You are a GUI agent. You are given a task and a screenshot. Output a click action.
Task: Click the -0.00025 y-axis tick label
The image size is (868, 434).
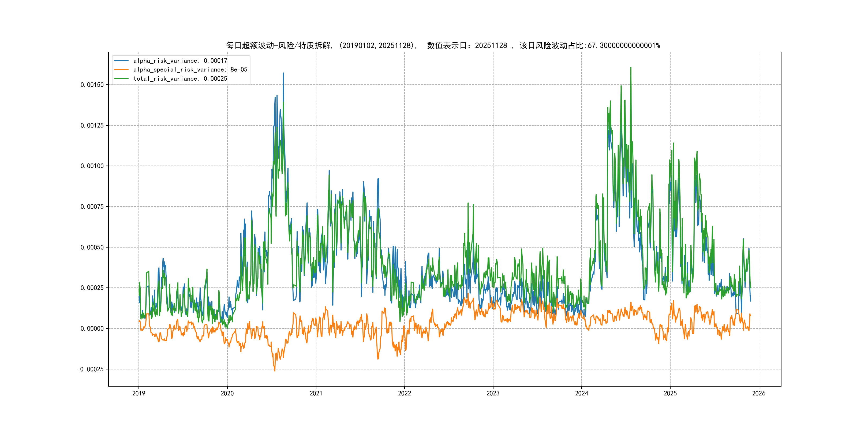tap(90, 369)
